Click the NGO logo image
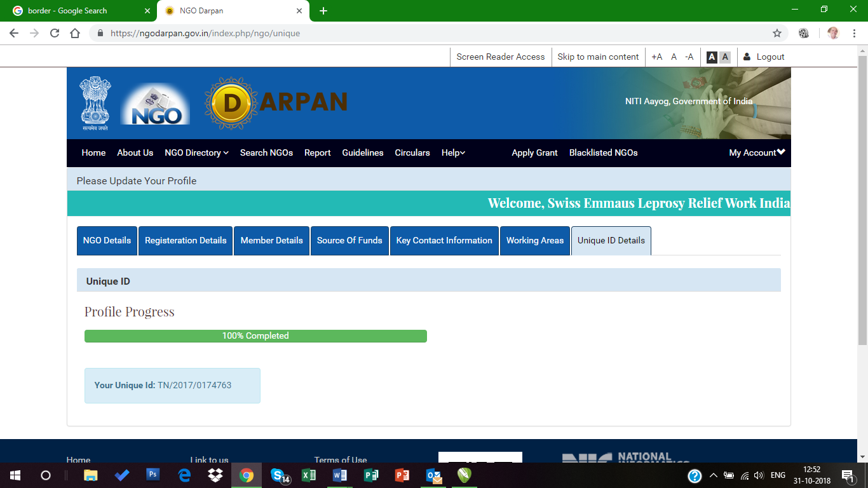The height and width of the screenshot is (488, 868). point(155,104)
